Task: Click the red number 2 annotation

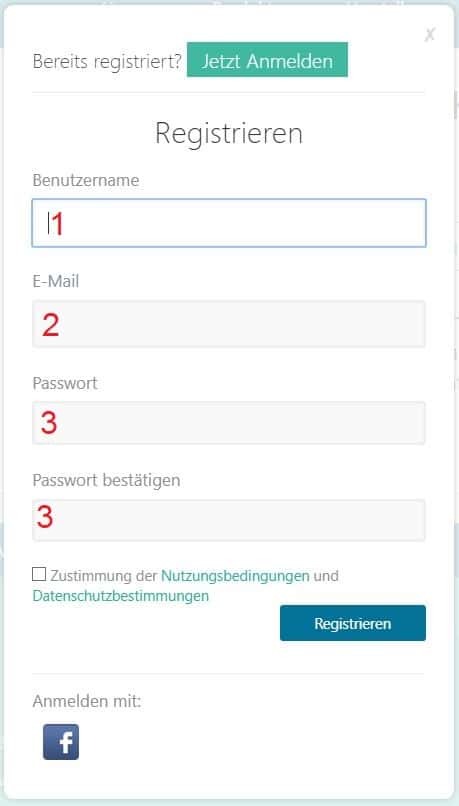Action: [50, 326]
